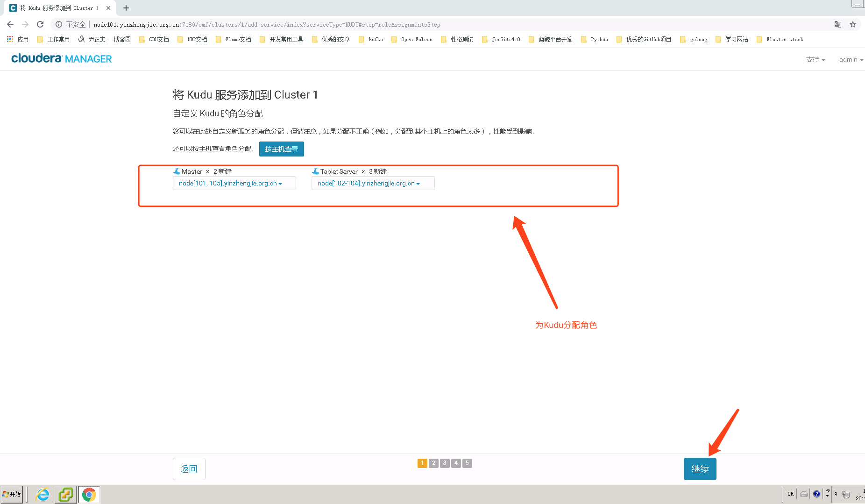Open Tablet Server host selection node[102-104] dropdown
Image resolution: width=865 pixels, height=504 pixels.
point(373,183)
